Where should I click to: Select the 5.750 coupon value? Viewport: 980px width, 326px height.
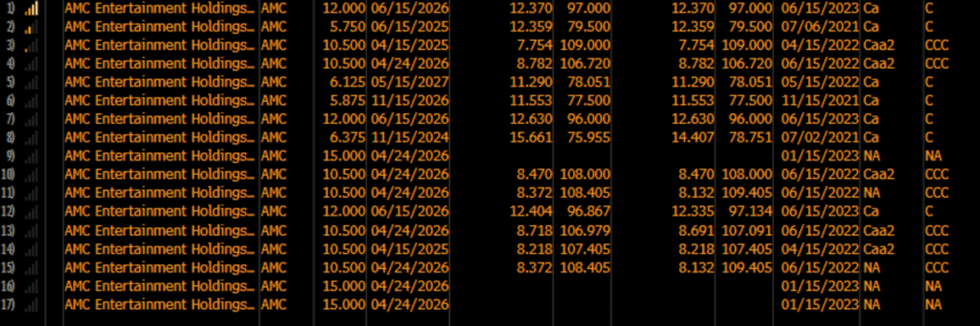(x=348, y=27)
